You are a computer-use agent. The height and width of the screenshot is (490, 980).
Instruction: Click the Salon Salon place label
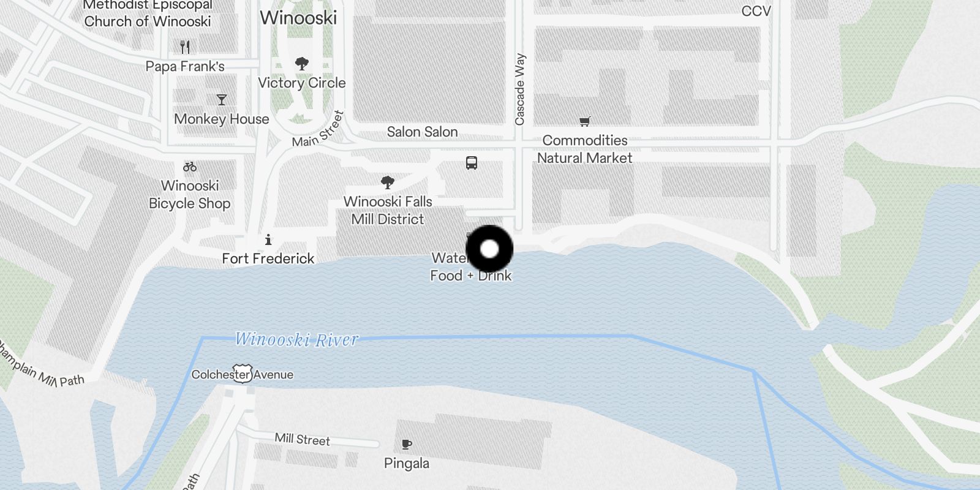[422, 132]
